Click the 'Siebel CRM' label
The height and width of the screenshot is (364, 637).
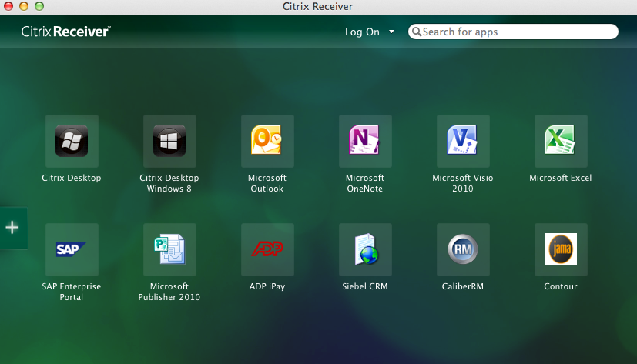pyautogui.click(x=365, y=286)
